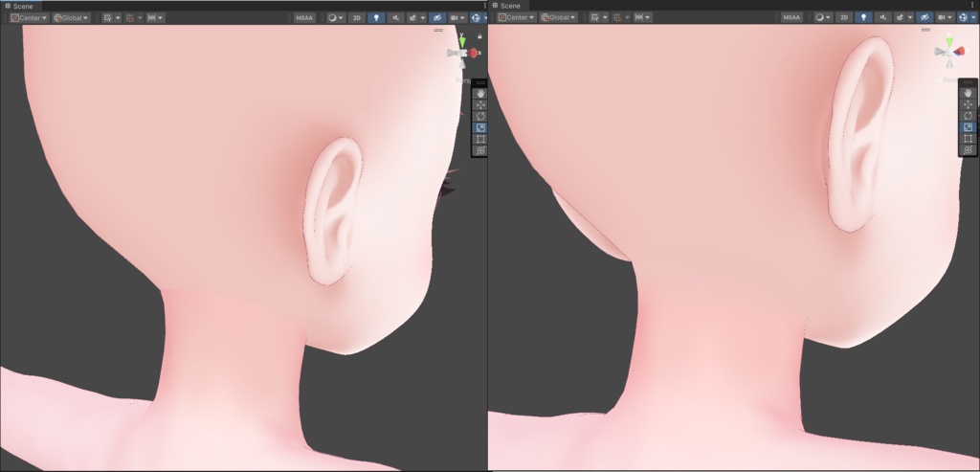
Task: Toggle grid visibility in right Scene toolbar
Action: 595,17
